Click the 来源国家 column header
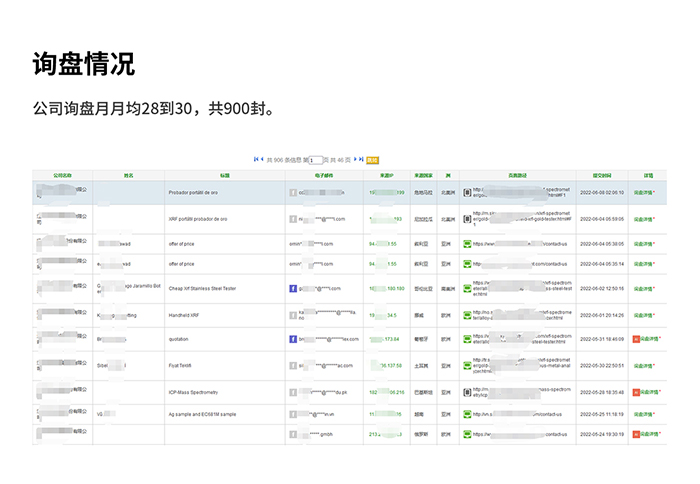This screenshot has height=484, width=700. click(x=423, y=175)
